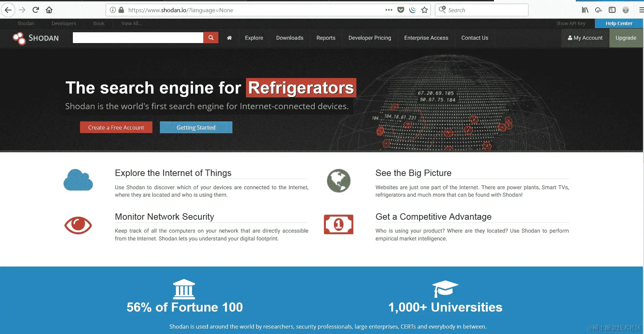This screenshot has height=334, width=644.
Task: Open the Firefox Library icon
Action: pyautogui.click(x=585, y=10)
